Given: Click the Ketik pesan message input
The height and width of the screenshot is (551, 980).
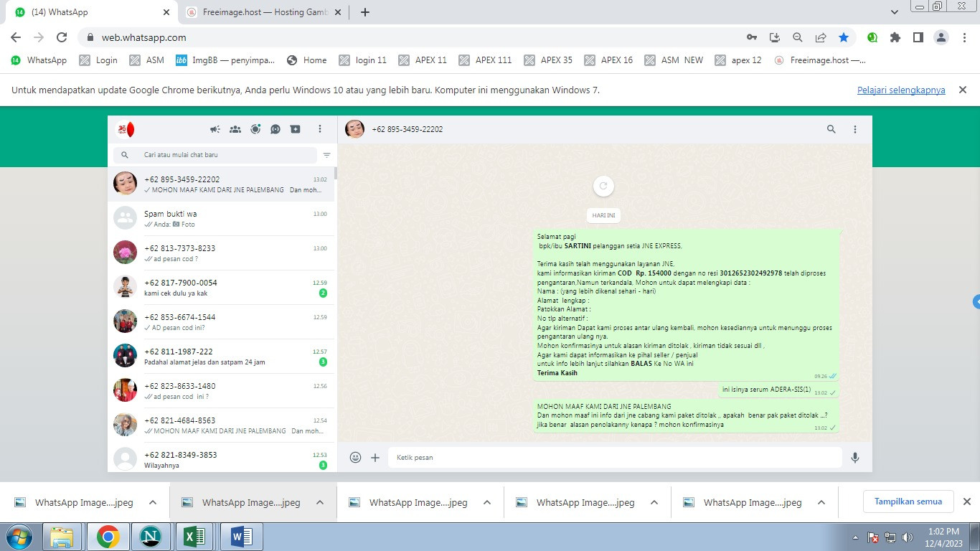Looking at the screenshot, I should 615,457.
